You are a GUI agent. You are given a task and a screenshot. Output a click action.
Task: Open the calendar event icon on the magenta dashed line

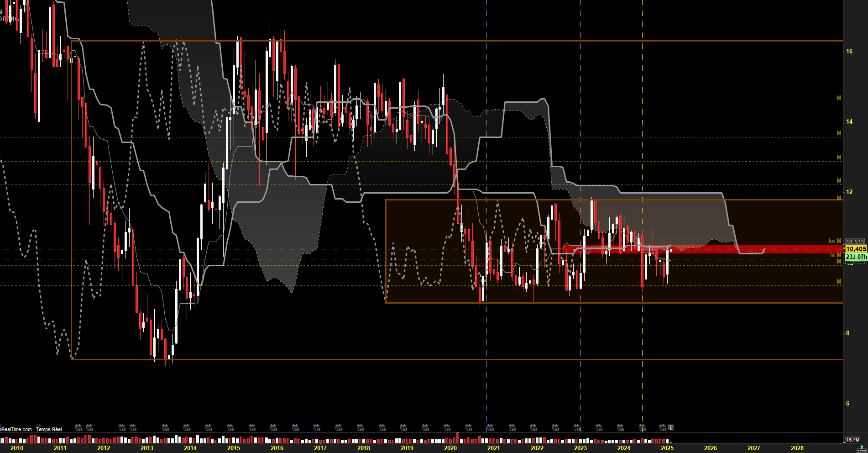(577, 427)
